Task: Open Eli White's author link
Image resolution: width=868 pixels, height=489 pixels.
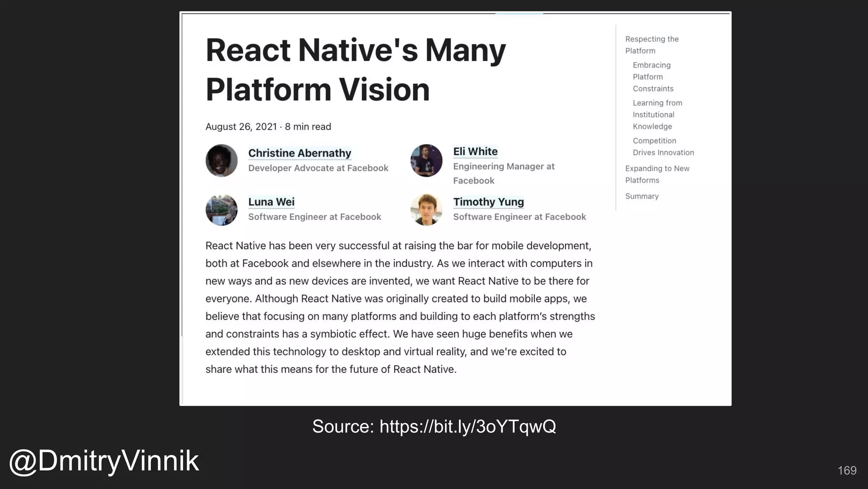Action: click(x=475, y=151)
